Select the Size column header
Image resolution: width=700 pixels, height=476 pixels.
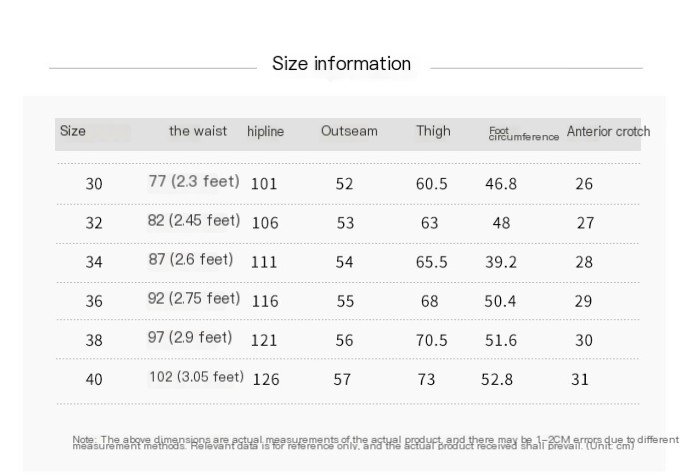click(73, 131)
